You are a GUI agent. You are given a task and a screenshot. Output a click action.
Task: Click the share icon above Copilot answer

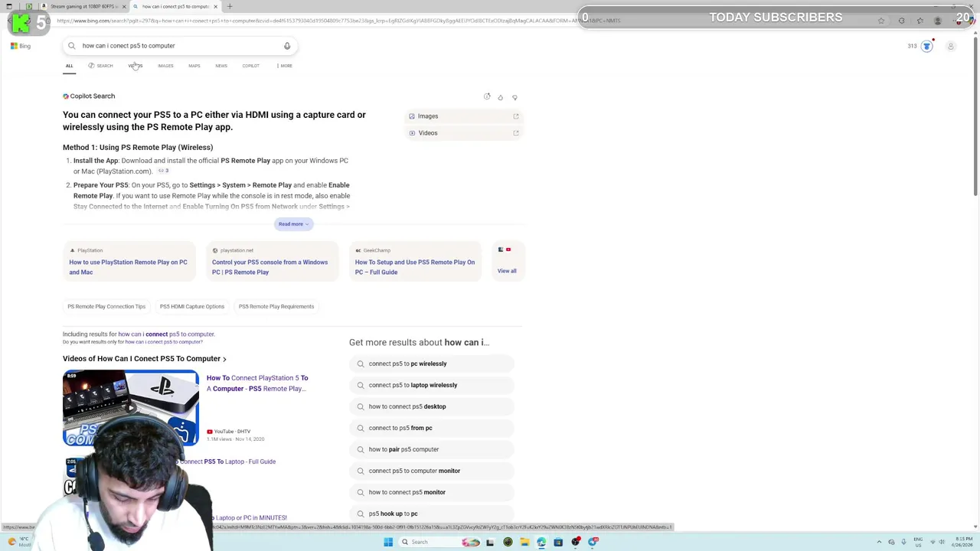487,96
